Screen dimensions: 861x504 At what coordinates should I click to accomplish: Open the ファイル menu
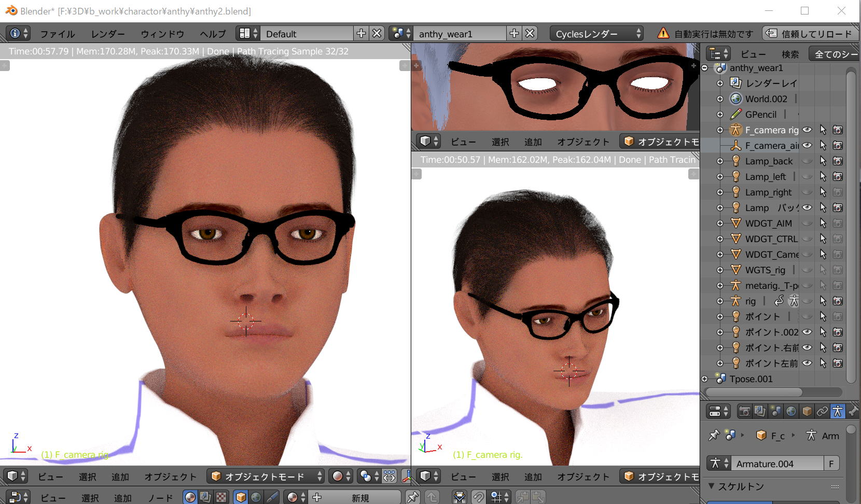click(x=57, y=34)
